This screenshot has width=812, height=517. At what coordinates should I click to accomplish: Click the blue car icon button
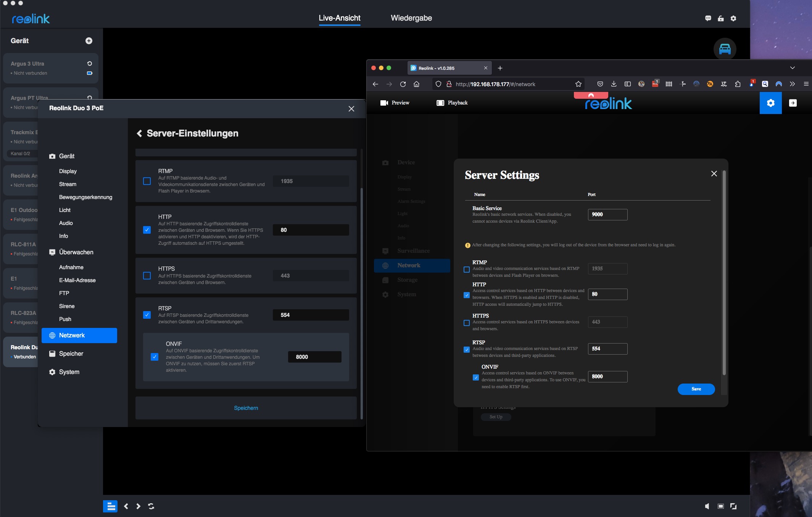725,49
